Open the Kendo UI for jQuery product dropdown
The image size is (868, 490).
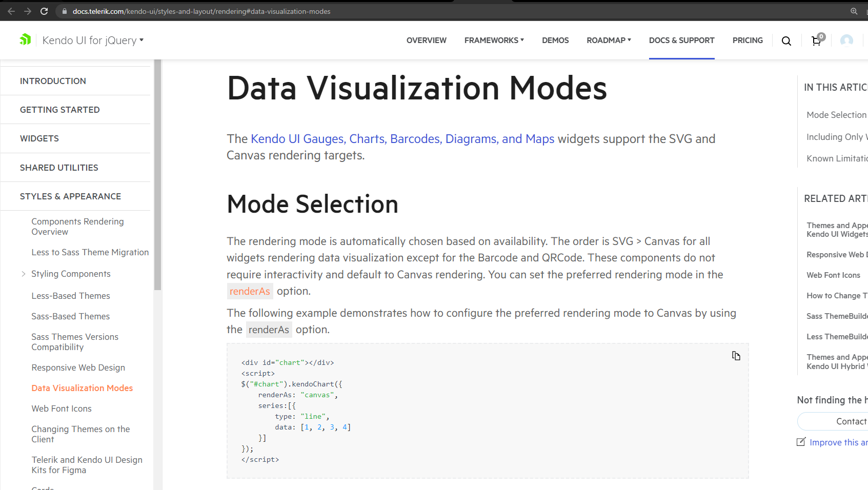click(x=93, y=40)
